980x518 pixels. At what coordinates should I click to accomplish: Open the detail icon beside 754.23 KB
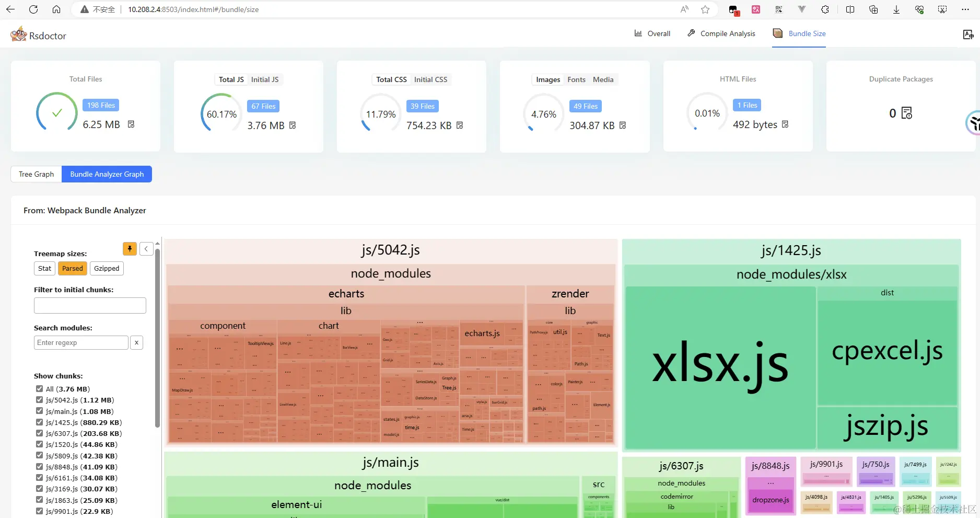point(460,125)
